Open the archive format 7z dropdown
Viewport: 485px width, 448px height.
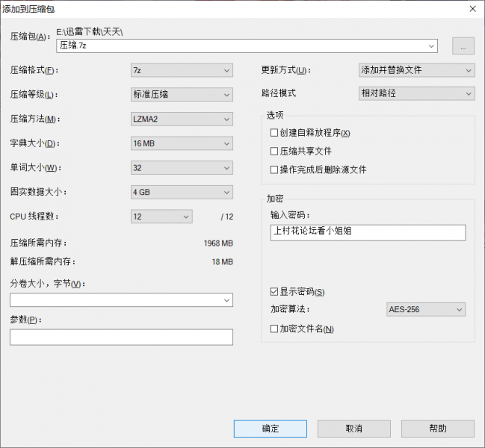(x=182, y=70)
